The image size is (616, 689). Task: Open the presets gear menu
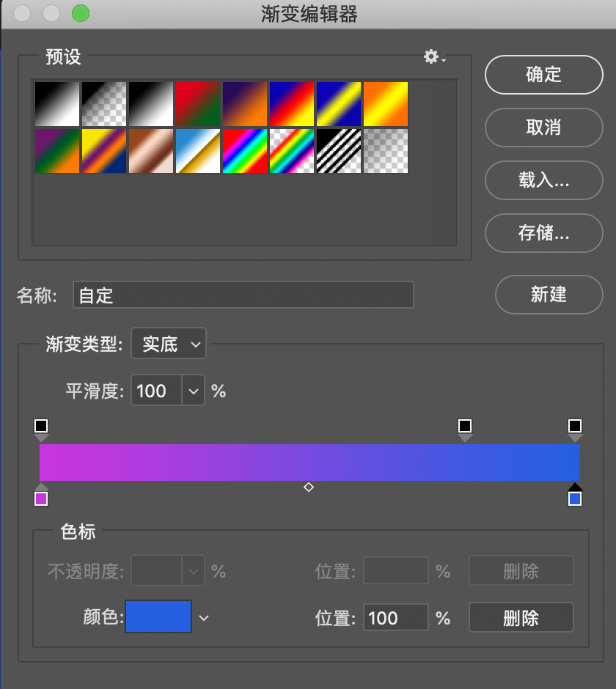tap(434, 56)
